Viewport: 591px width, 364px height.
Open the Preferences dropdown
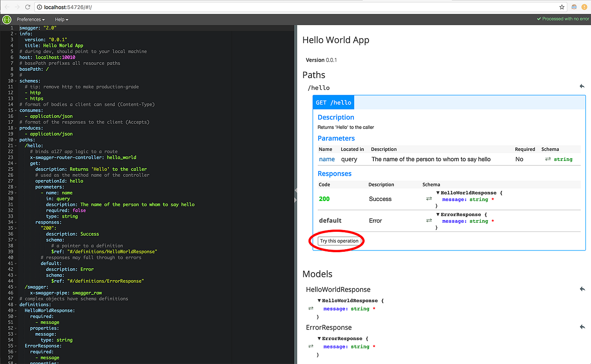tap(30, 19)
